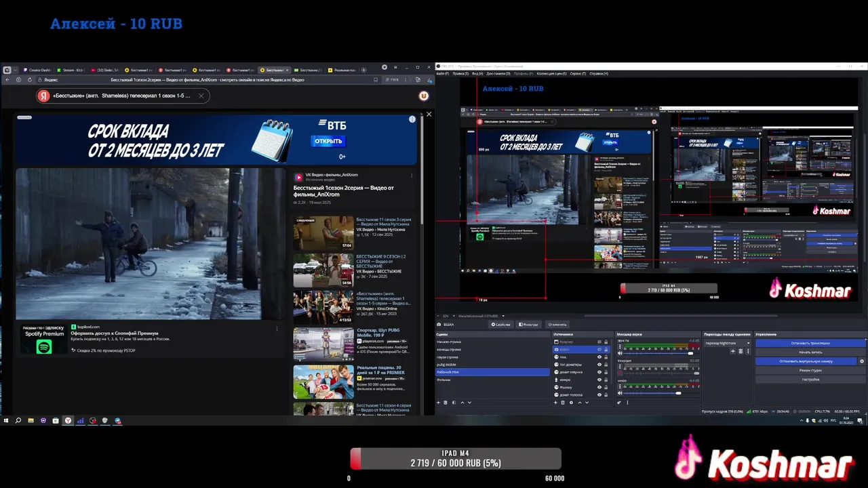The height and width of the screenshot is (488, 868).
Task: Move scene down arrow in Scenes panel
Action: click(x=469, y=403)
